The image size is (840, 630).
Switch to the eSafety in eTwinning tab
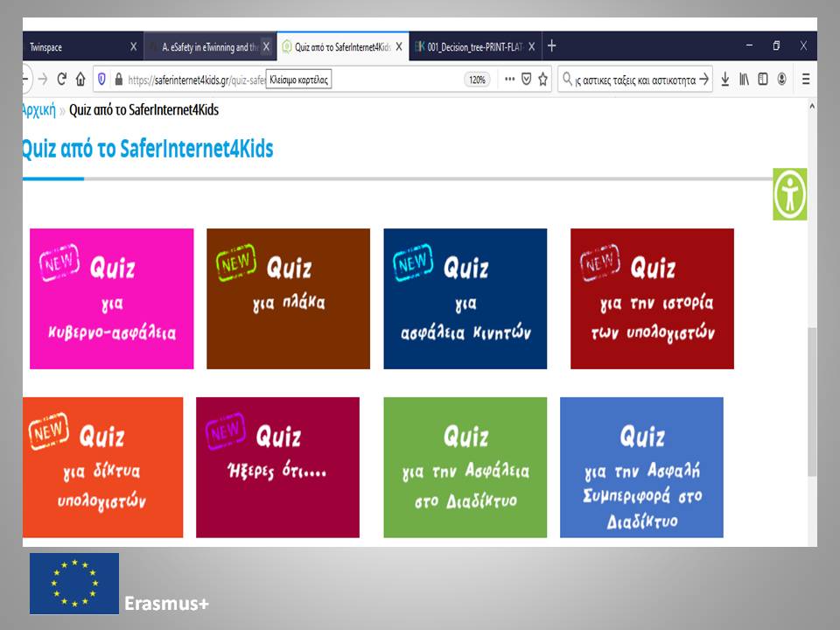click(x=210, y=46)
